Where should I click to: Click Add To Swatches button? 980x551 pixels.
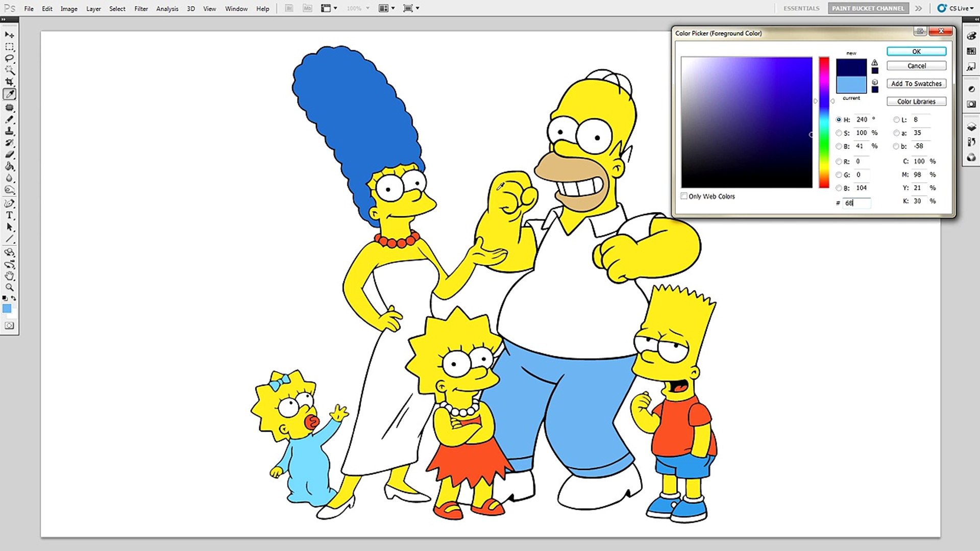click(x=916, y=84)
